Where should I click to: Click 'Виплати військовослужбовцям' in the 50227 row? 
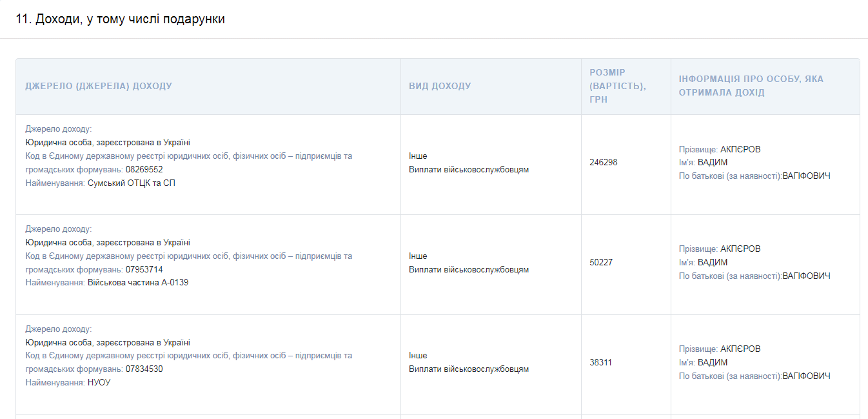(469, 270)
